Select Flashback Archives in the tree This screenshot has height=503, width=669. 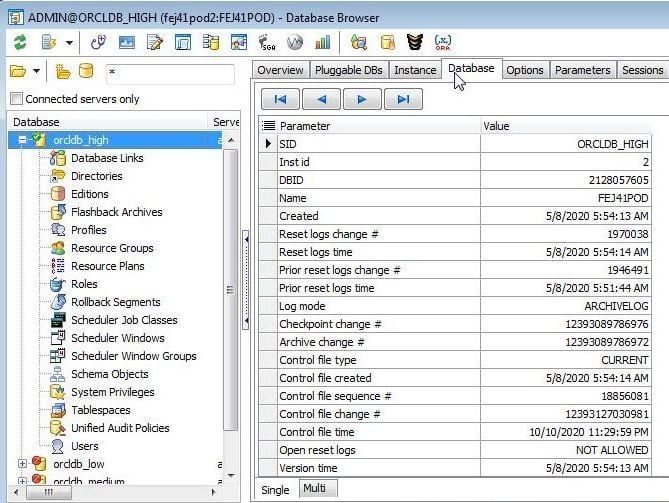[x=116, y=212]
